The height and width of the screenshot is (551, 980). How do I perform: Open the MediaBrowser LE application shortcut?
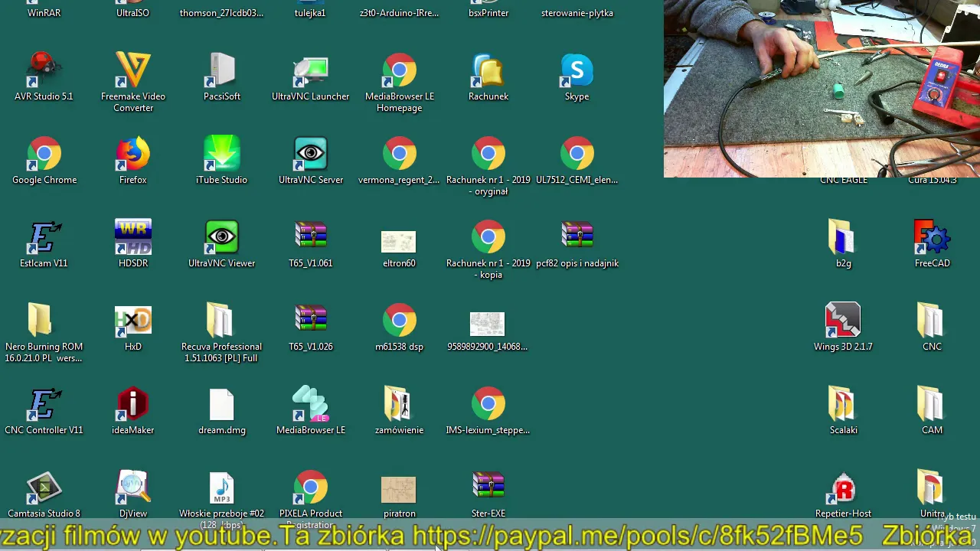(x=311, y=410)
